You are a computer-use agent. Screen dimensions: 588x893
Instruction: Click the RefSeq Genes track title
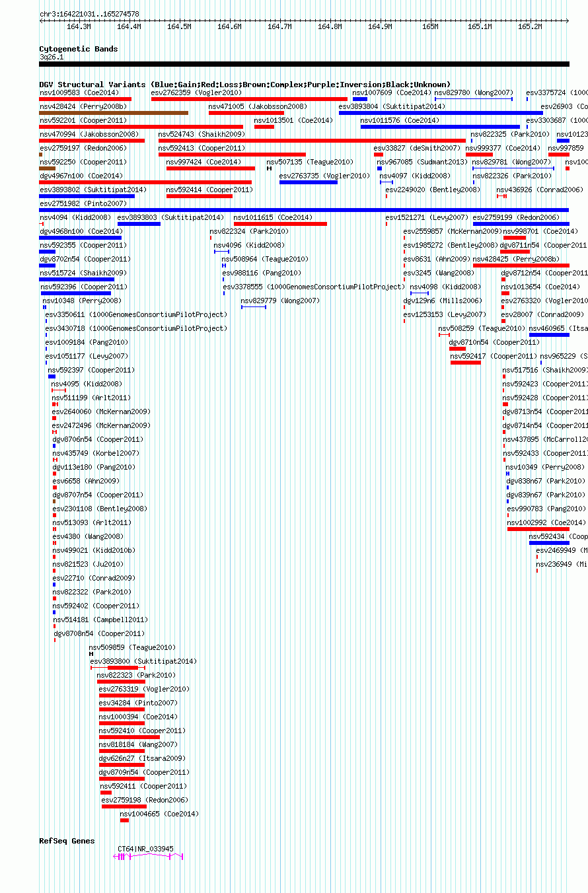point(67,841)
